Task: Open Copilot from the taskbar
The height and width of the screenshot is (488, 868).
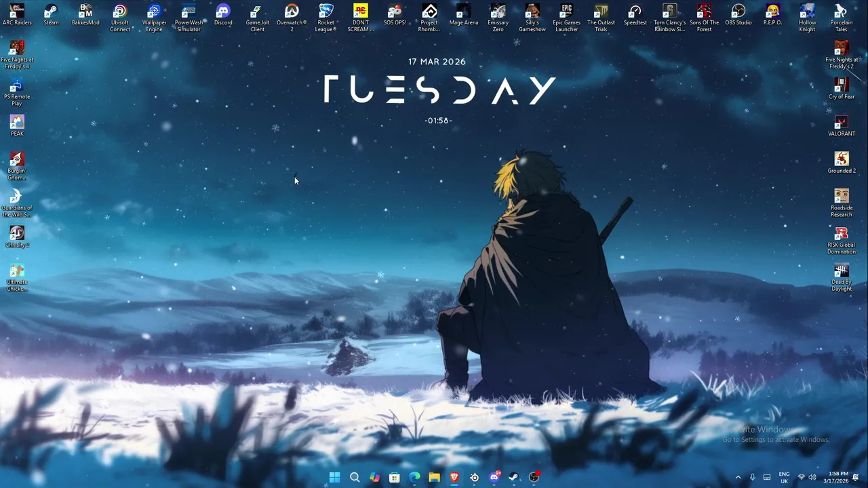Action: [x=374, y=477]
